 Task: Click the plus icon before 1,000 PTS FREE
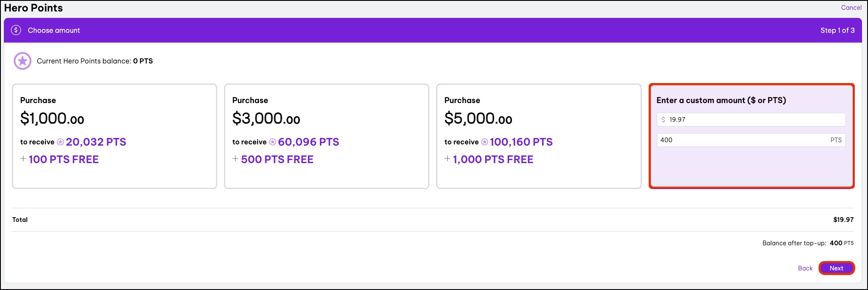click(448, 159)
